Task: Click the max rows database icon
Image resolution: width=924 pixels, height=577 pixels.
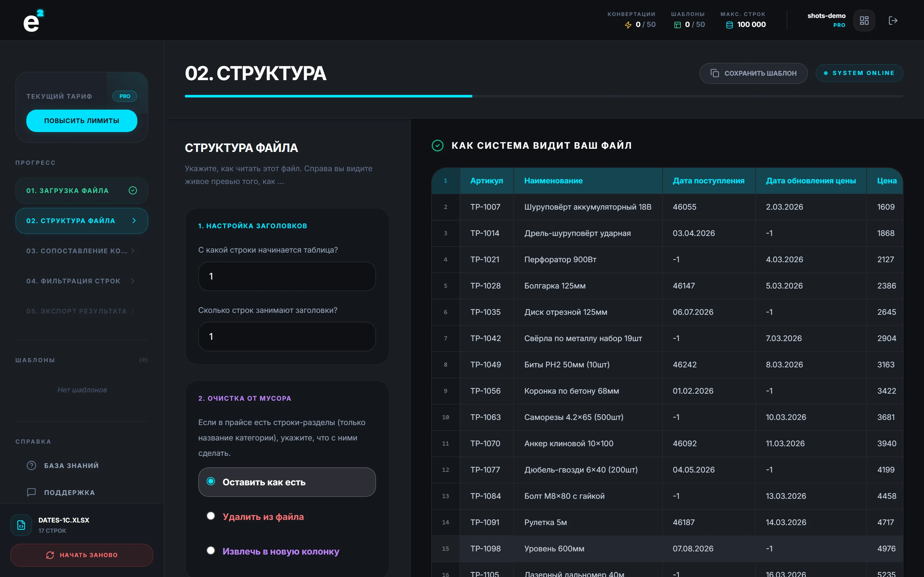Action: click(x=729, y=25)
